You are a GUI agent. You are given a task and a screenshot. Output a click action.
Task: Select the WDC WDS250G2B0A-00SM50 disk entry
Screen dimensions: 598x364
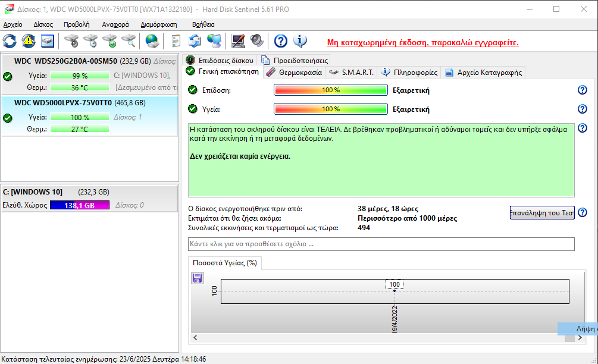90,75
